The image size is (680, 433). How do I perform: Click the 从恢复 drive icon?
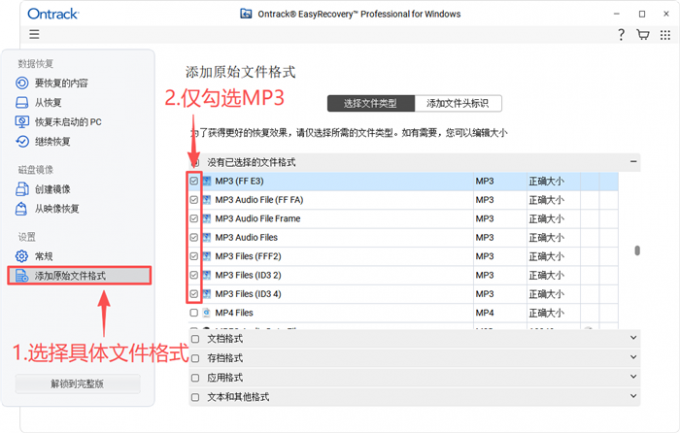click(x=22, y=102)
